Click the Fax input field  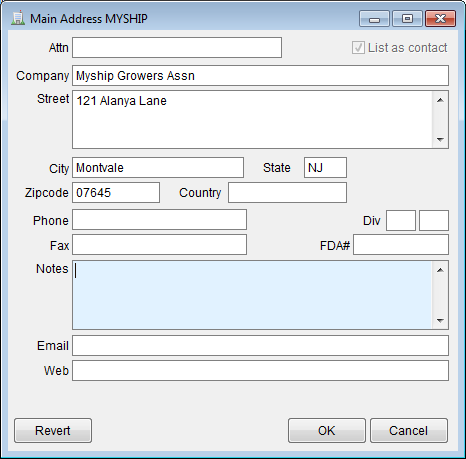(159, 245)
